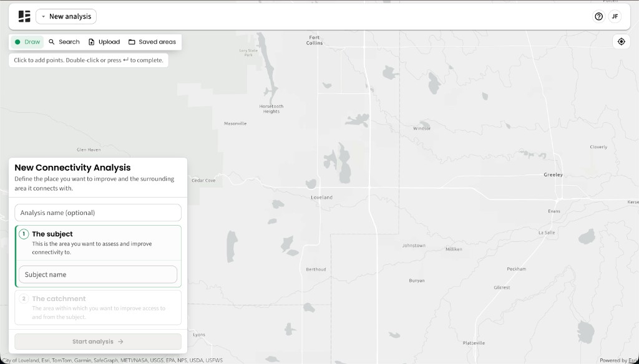Click the Berthoud map label
The width and height of the screenshot is (639, 364).
coord(316,269)
